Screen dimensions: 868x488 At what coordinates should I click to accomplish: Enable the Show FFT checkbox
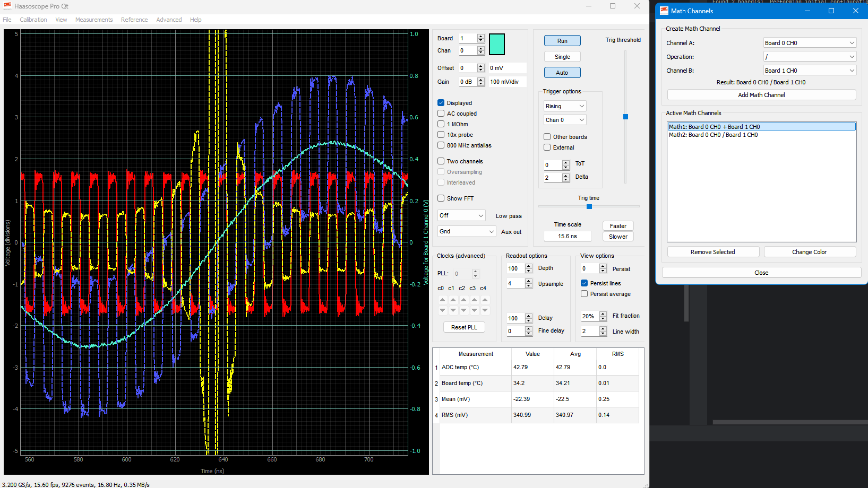(441, 198)
